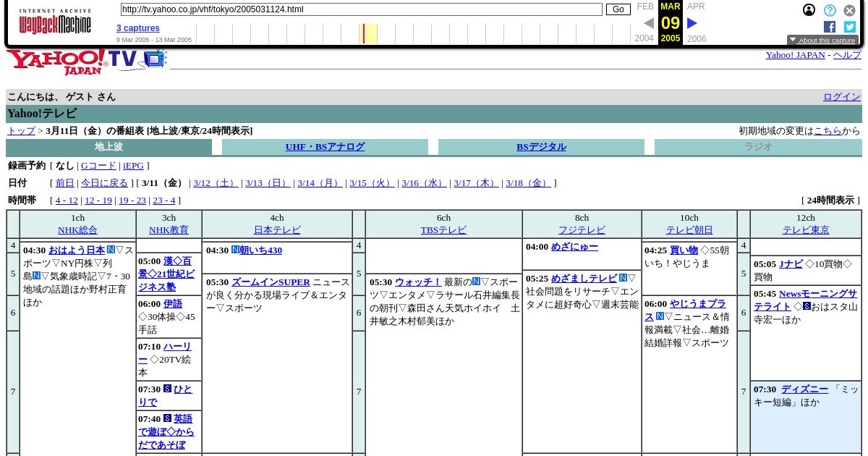Image resolution: width=868 pixels, height=456 pixels.
Task: Open the Wayback Machine home logo
Action: click(55, 22)
